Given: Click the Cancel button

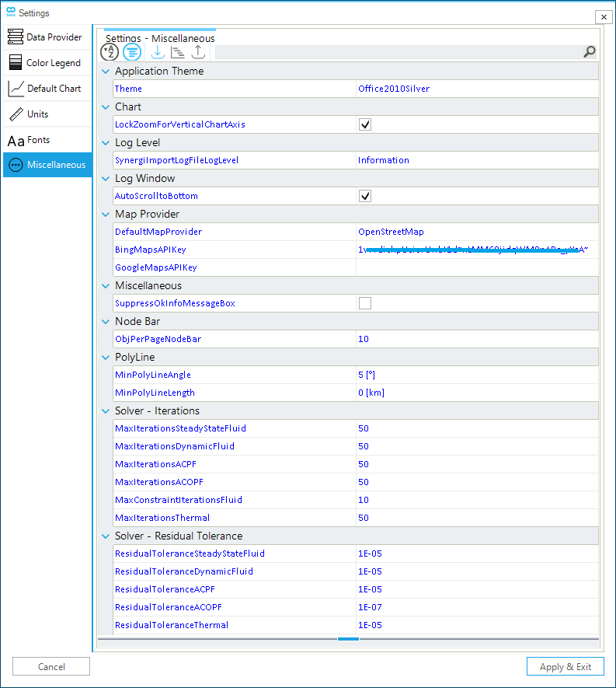Looking at the screenshot, I should tap(51, 666).
